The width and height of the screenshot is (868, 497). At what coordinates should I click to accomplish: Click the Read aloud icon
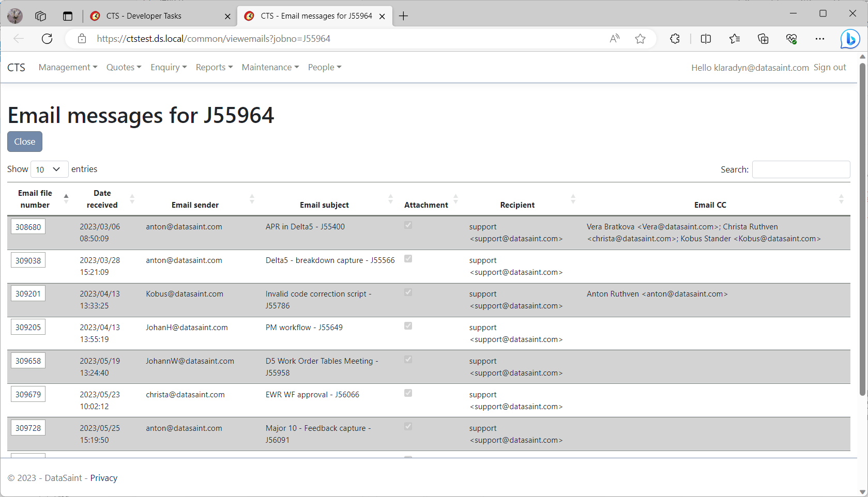[x=615, y=39]
